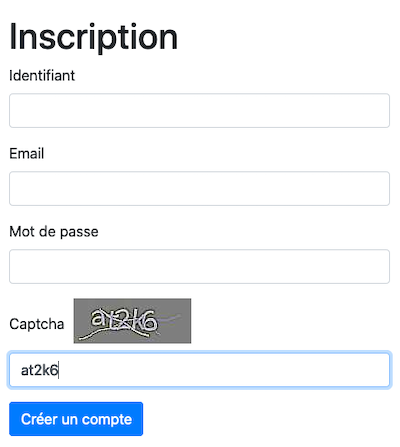This screenshot has height=447, width=400.
Task: Click the captcha field containing at2k6
Action: coord(199,370)
